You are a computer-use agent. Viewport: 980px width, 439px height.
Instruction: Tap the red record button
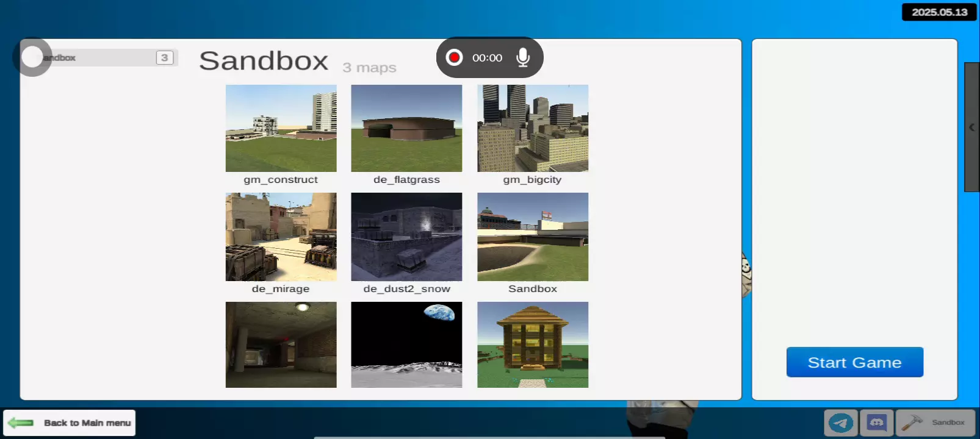tap(454, 57)
